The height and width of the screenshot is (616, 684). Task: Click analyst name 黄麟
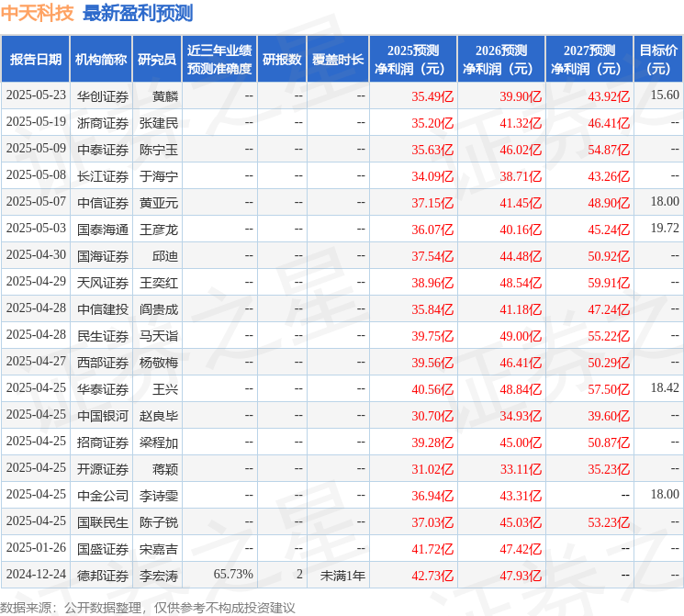pos(165,96)
